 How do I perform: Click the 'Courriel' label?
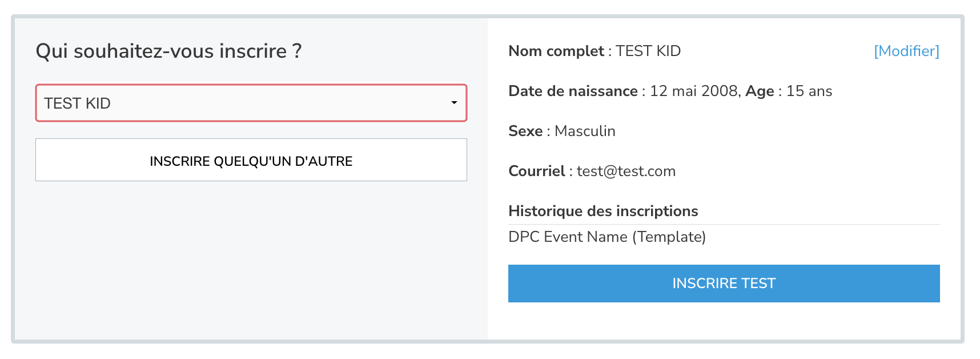click(x=536, y=171)
